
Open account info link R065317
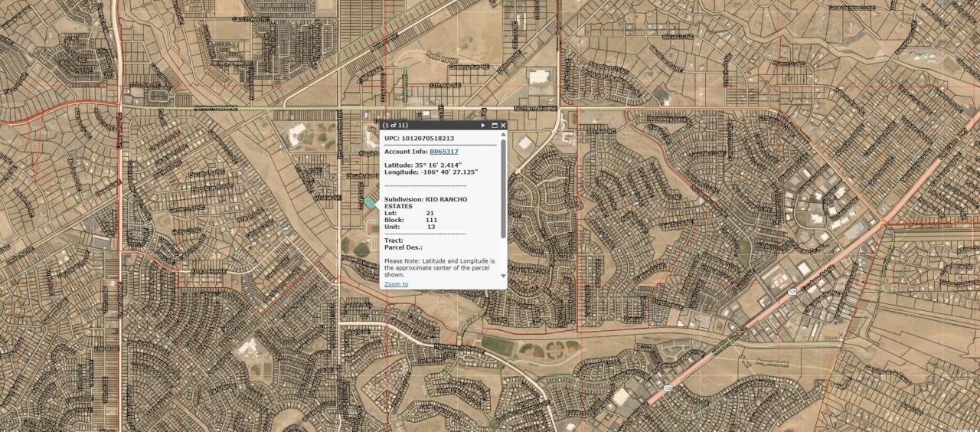pyautogui.click(x=443, y=152)
